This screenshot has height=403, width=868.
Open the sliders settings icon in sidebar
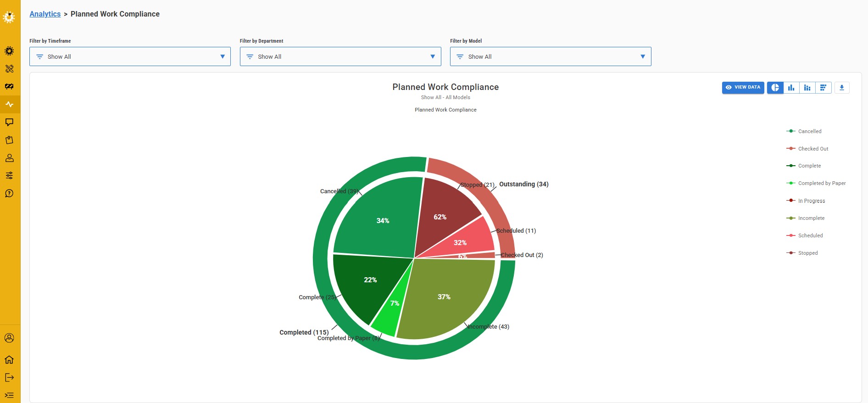click(x=9, y=175)
